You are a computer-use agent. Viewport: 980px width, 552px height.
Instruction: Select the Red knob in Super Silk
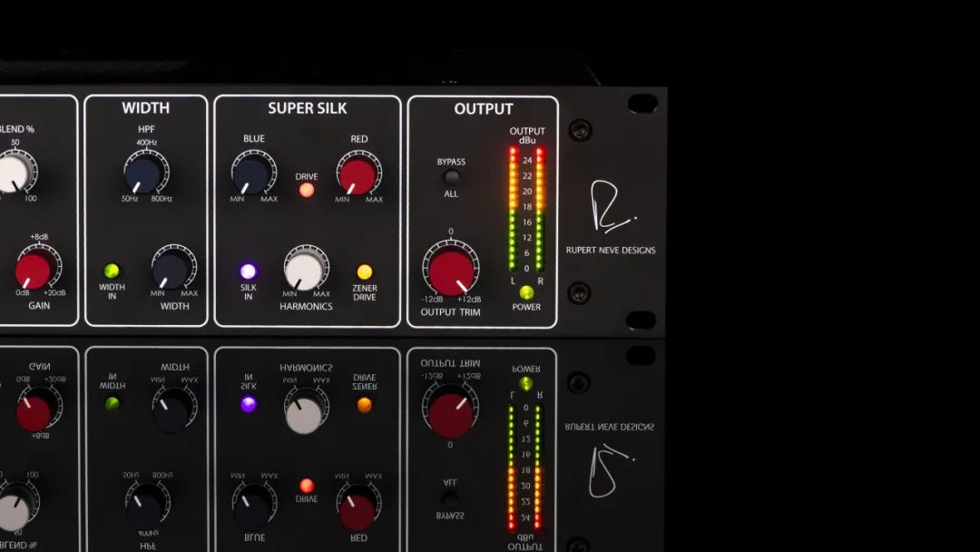coord(358,174)
